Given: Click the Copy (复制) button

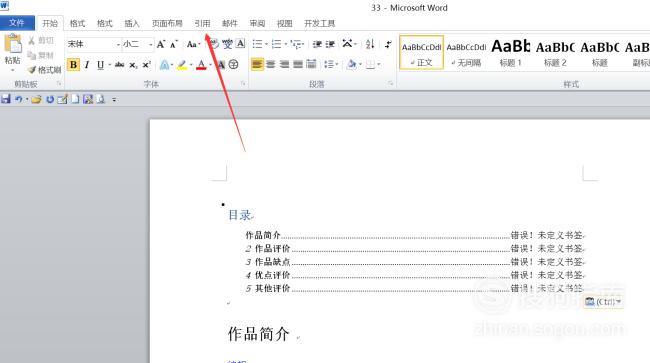Looking at the screenshot, I should (x=41, y=55).
